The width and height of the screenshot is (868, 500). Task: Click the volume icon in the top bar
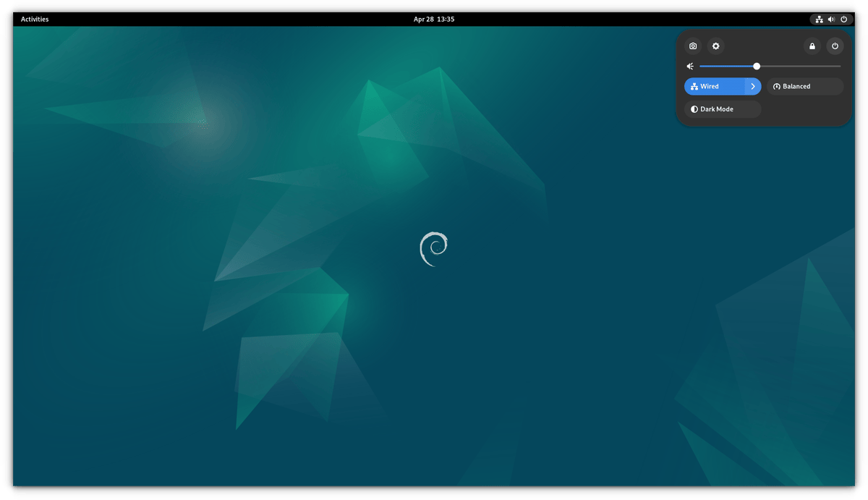coord(831,20)
